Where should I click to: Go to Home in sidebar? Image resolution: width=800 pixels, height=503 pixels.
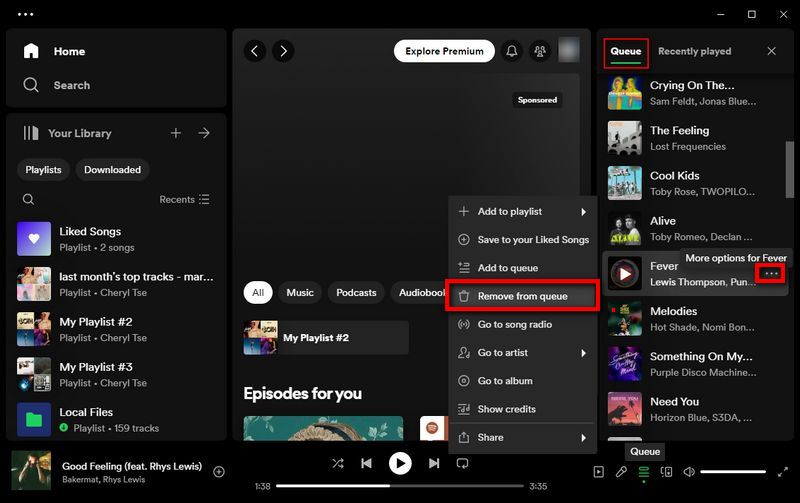click(54, 52)
